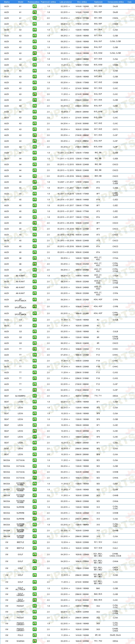Select the CJED engine code cell
This screenshot has height=644, width=135.
click(115, 200)
